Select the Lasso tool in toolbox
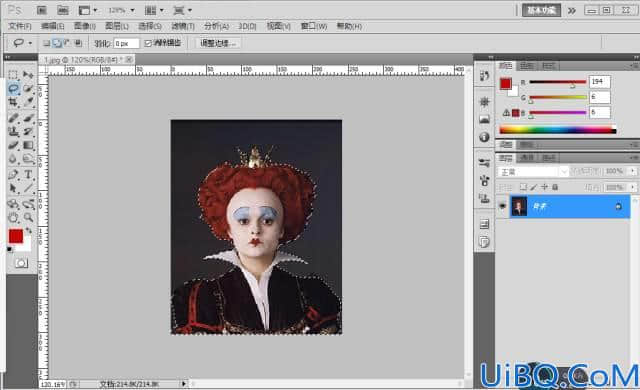Screen dimensions: 640x390 [13, 89]
